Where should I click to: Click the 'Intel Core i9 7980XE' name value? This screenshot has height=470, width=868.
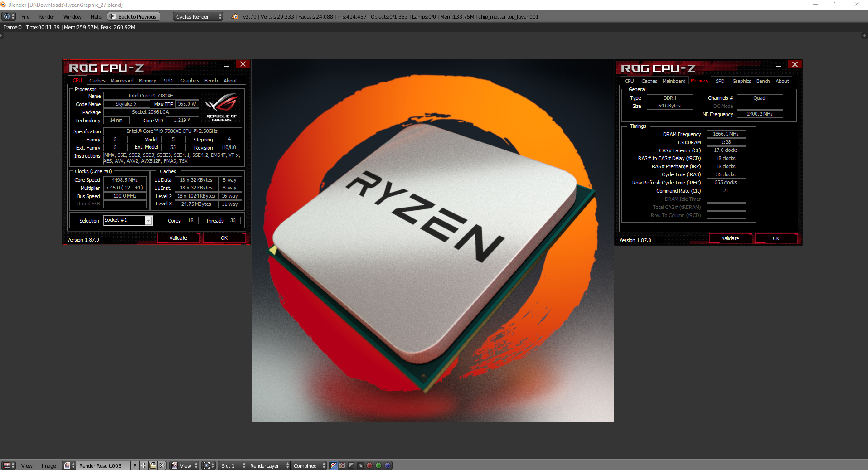point(151,96)
